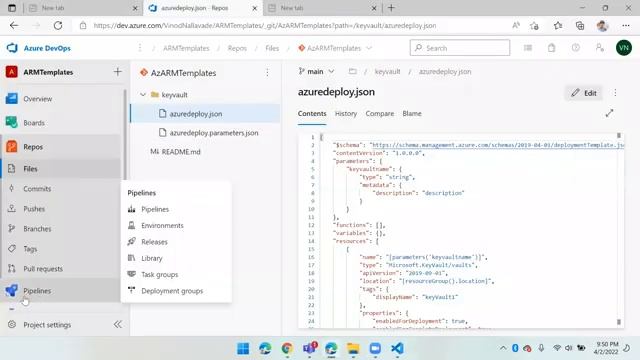
Task: Open more actions next to Edit
Action: click(x=615, y=93)
